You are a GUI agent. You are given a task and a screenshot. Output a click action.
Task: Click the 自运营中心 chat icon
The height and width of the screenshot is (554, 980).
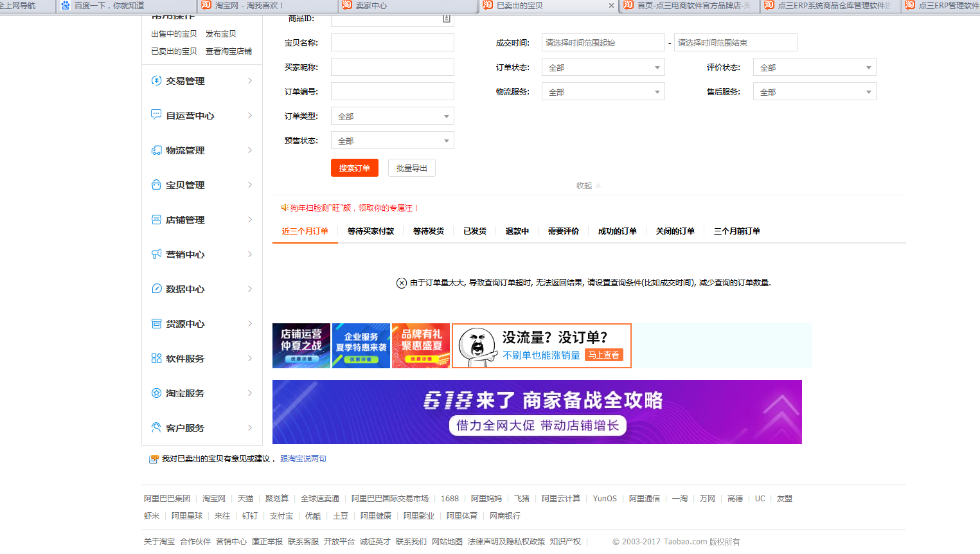point(156,114)
